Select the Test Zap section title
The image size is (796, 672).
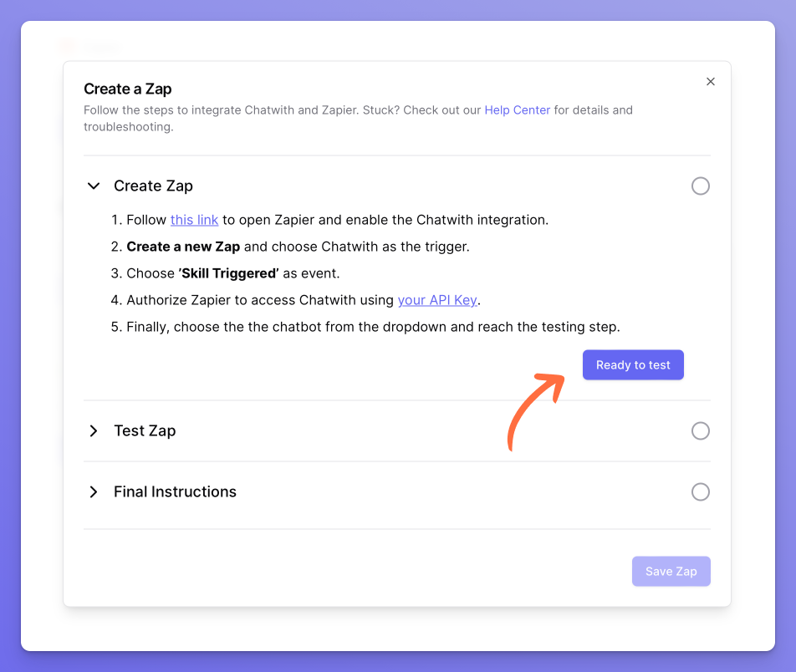click(x=145, y=431)
